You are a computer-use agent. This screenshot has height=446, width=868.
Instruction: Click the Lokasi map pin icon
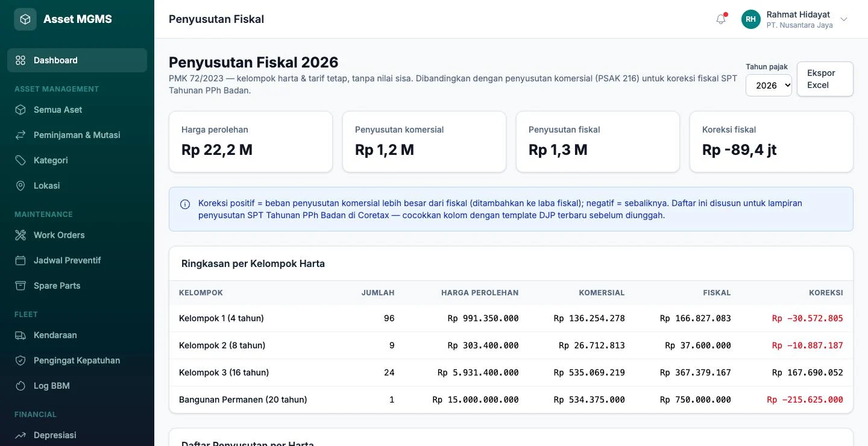pyautogui.click(x=20, y=186)
